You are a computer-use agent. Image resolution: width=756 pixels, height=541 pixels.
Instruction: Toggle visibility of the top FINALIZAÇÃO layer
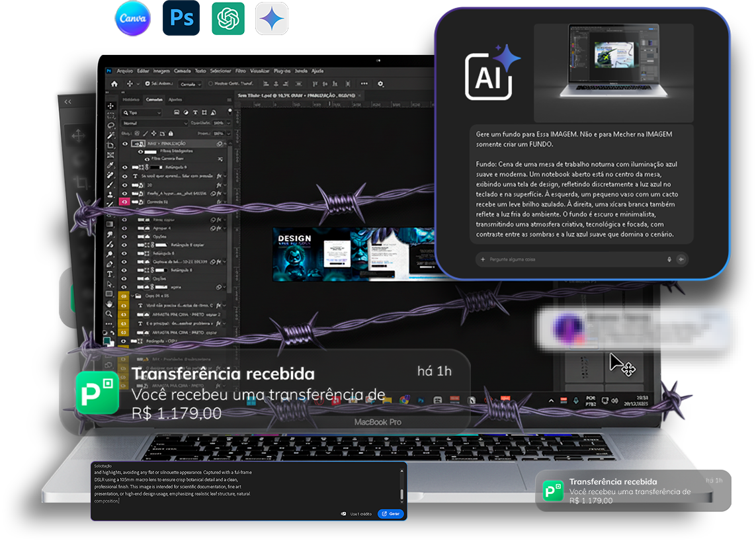click(125, 144)
